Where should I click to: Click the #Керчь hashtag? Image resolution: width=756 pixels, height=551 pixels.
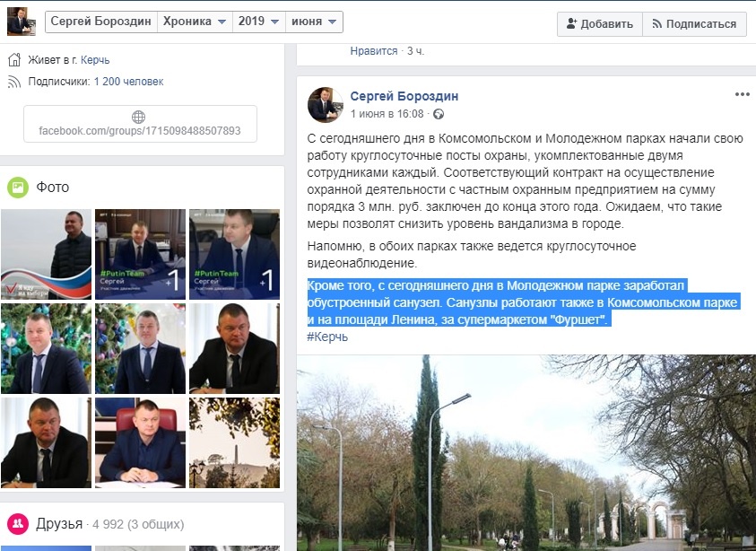pyautogui.click(x=327, y=337)
